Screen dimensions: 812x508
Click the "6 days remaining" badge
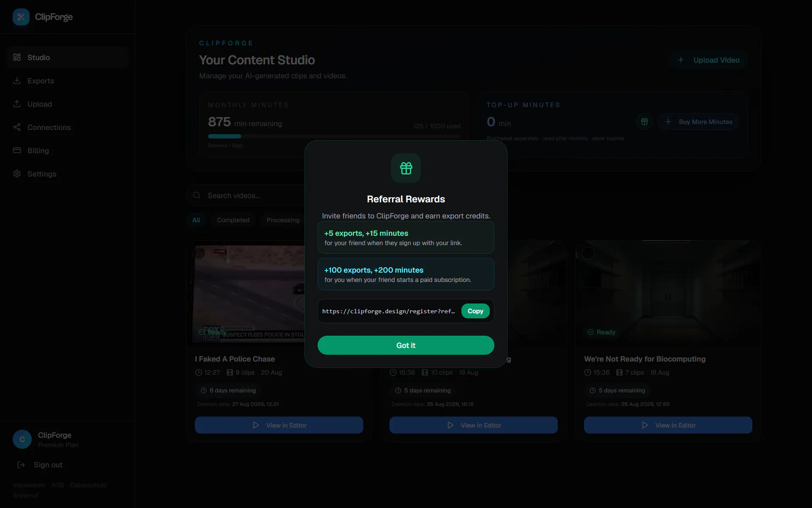pos(228,390)
